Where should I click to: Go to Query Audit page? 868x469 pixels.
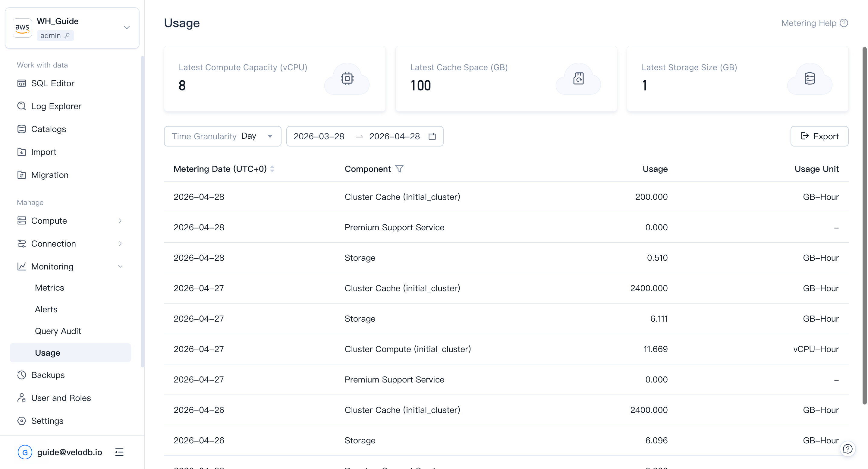pos(58,331)
